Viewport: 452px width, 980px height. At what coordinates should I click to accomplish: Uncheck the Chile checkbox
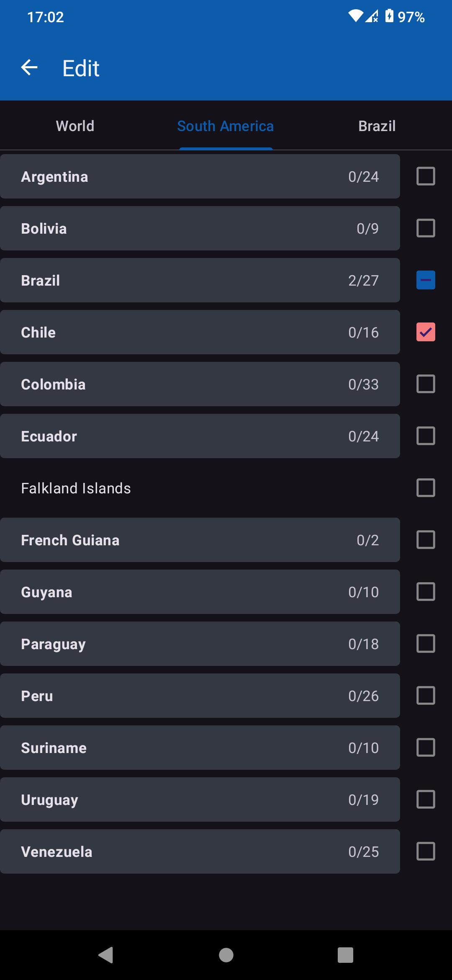point(426,332)
